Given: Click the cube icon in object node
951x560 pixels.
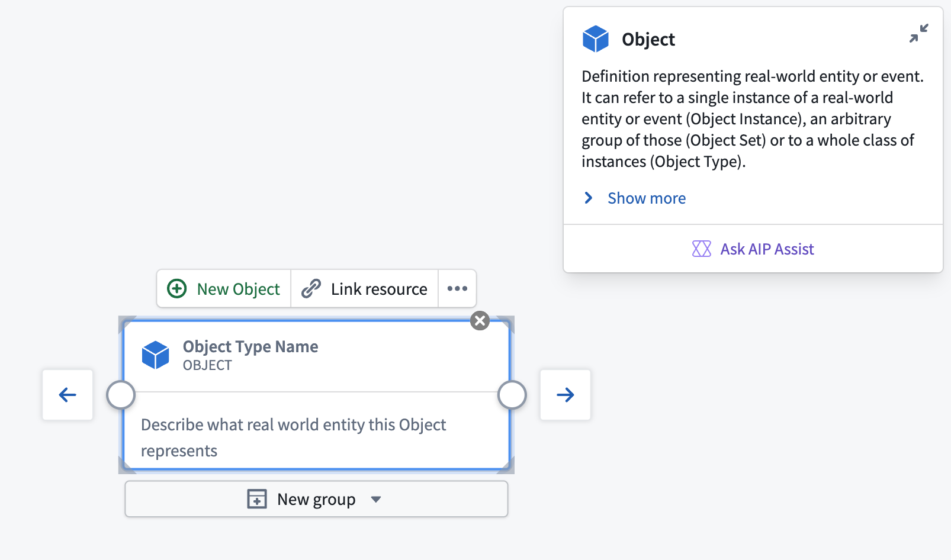Looking at the screenshot, I should coord(156,355).
